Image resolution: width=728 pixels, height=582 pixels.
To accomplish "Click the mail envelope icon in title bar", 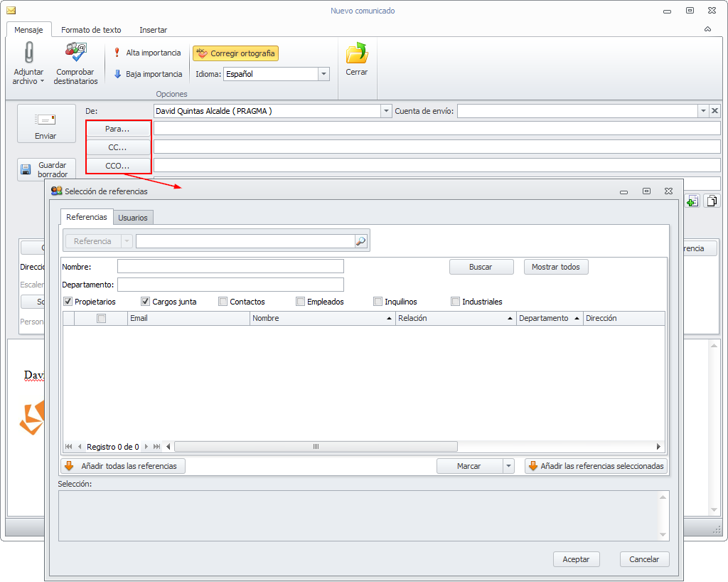I will pos(11,10).
